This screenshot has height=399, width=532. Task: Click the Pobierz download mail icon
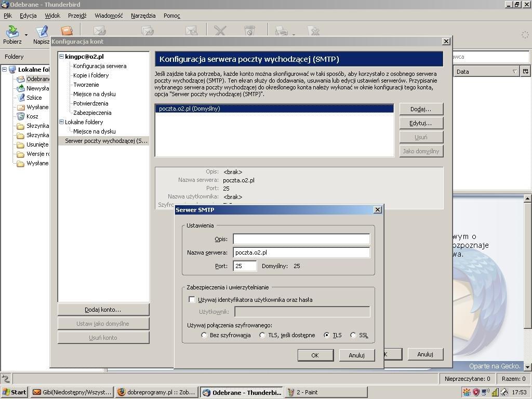pyautogui.click(x=12, y=32)
